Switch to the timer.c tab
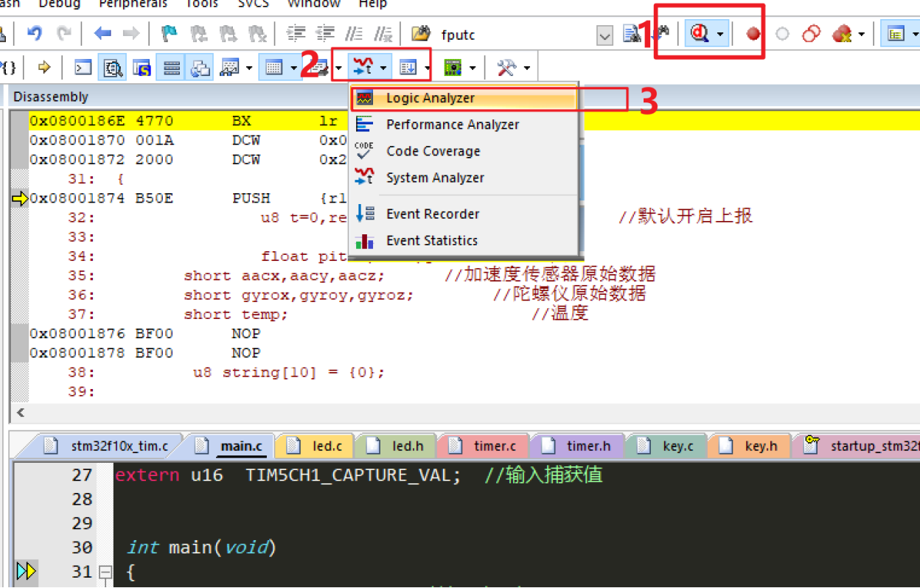The height and width of the screenshot is (588, 920). click(483, 446)
